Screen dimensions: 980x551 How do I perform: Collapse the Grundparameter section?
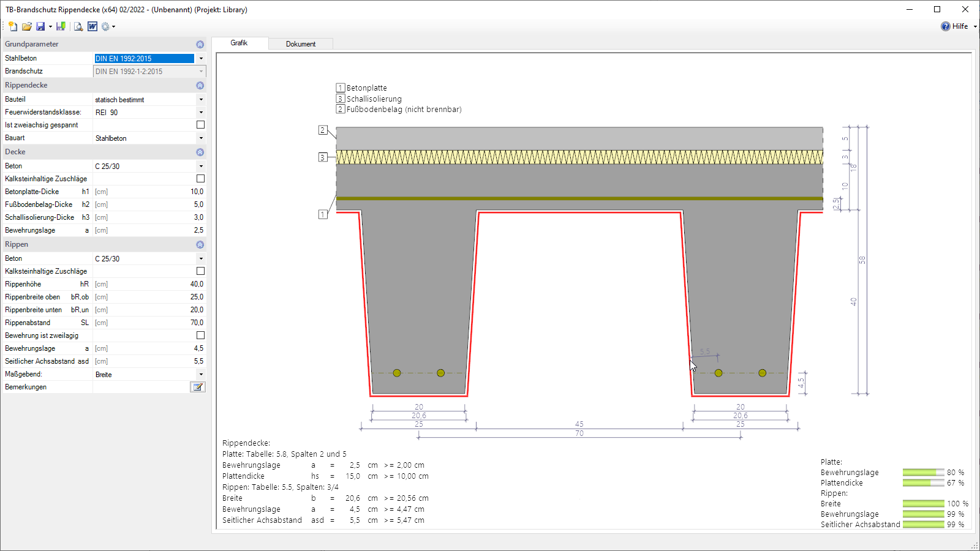pos(200,44)
